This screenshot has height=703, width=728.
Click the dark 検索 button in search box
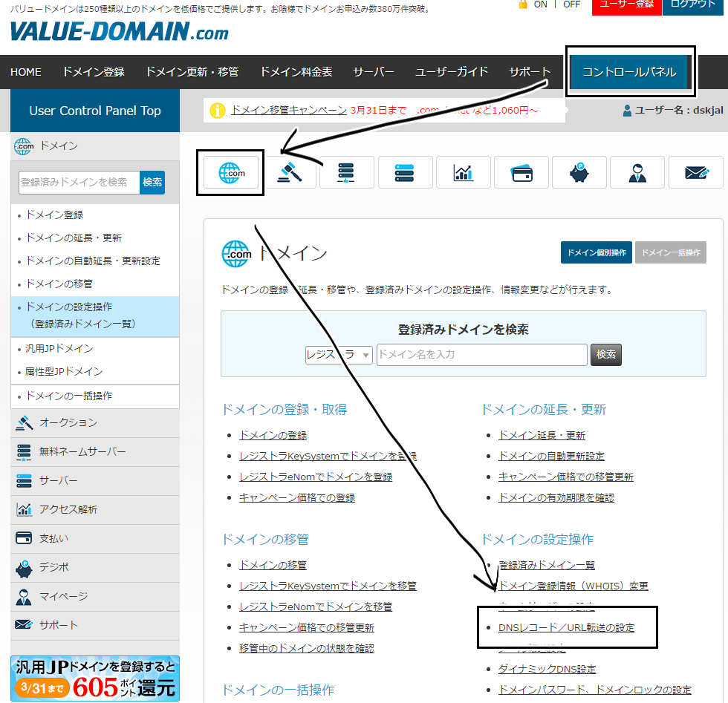tap(606, 355)
